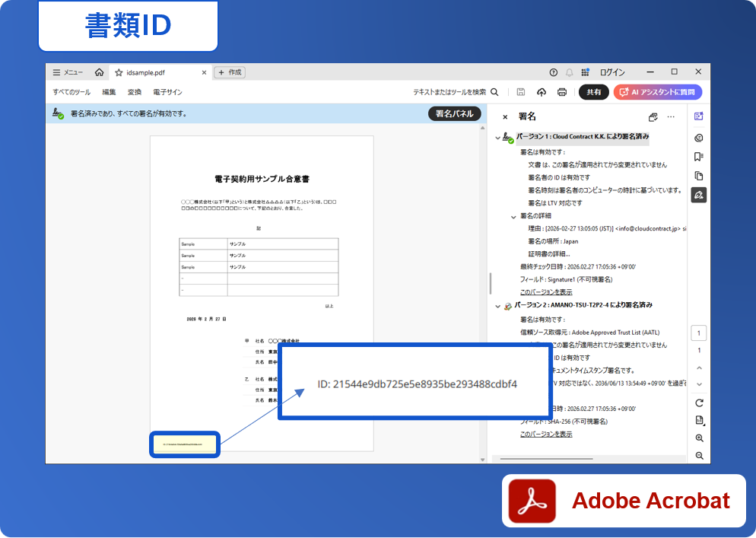Star the idsample.pdf document as favorite

pyautogui.click(x=119, y=72)
